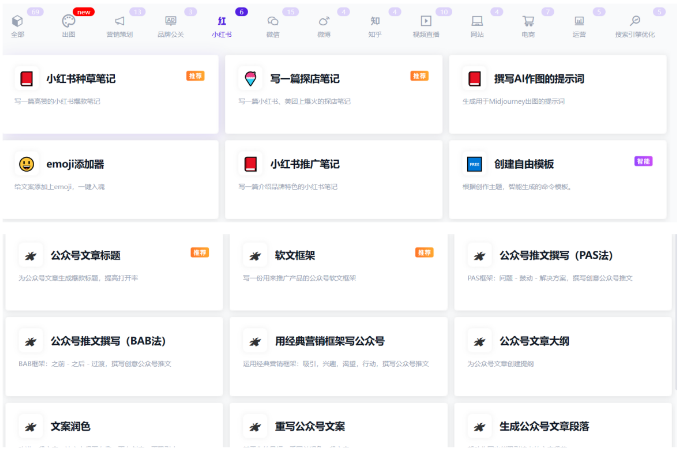Select the 知乎 category tab
Image resolution: width=679 pixels, height=450 pixels.
coord(375,26)
